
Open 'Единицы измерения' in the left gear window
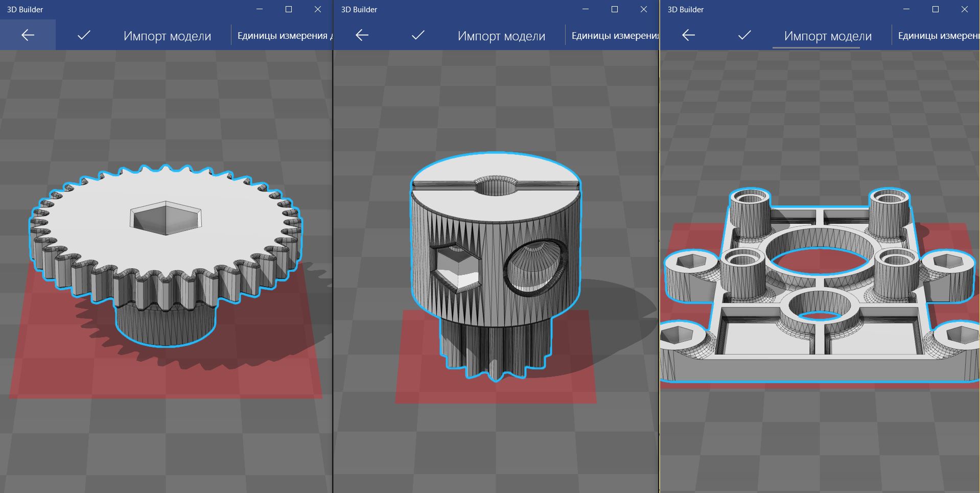282,36
